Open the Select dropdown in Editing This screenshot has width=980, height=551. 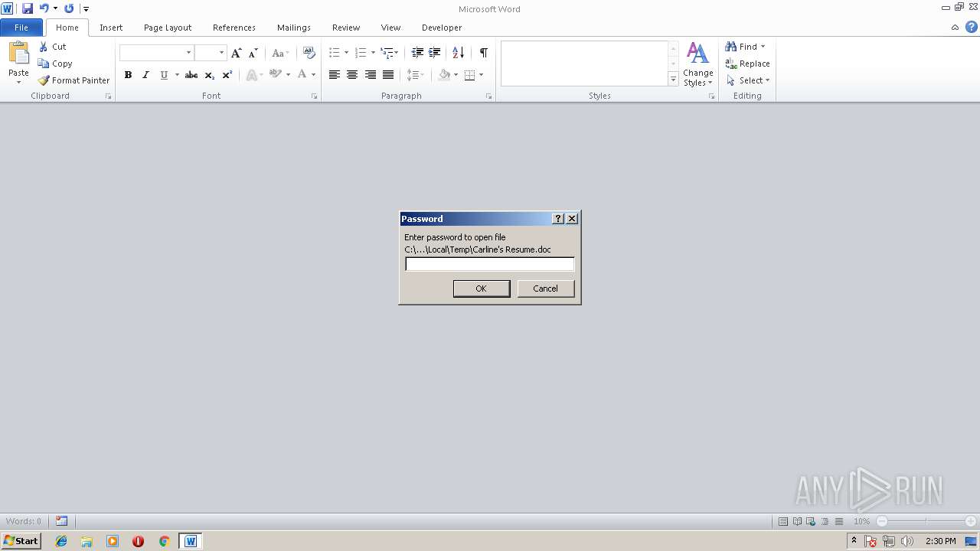tap(747, 80)
